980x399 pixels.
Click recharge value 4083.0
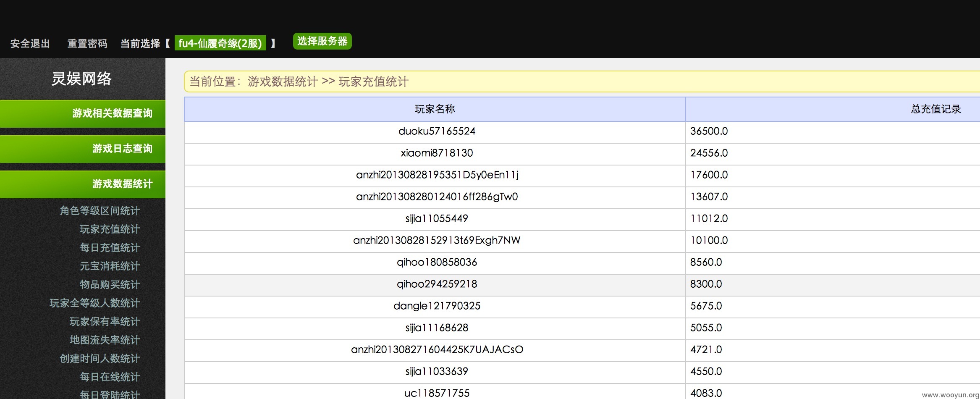pyautogui.click(x=706, y=393)
